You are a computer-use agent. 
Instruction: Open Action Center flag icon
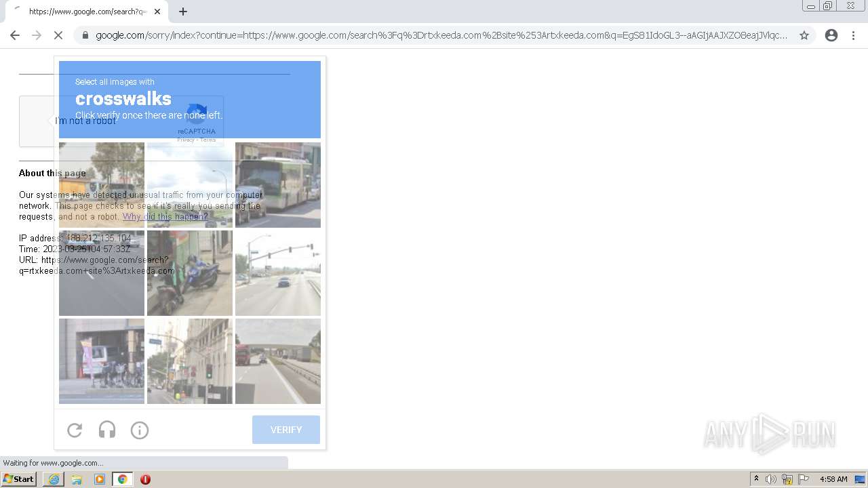click(804, 479)
